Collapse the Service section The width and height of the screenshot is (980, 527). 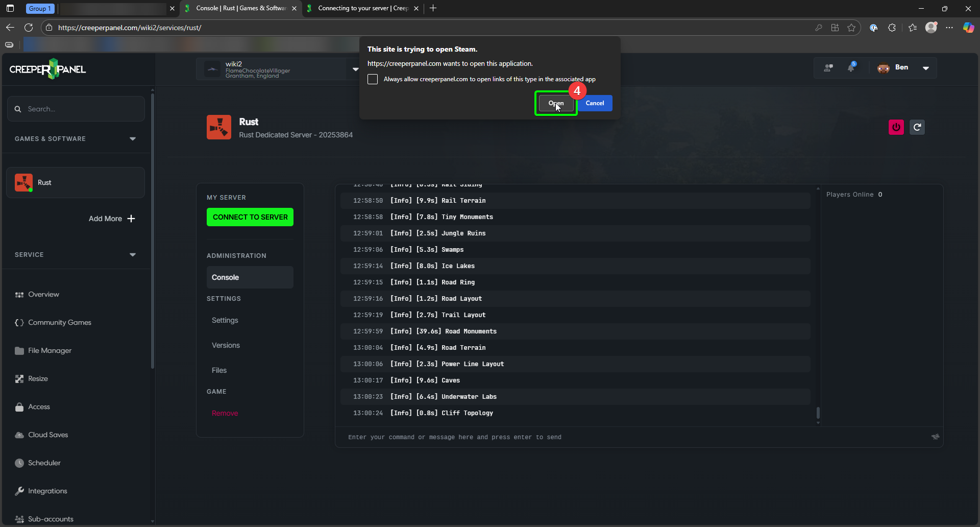[x=133, y=255]
